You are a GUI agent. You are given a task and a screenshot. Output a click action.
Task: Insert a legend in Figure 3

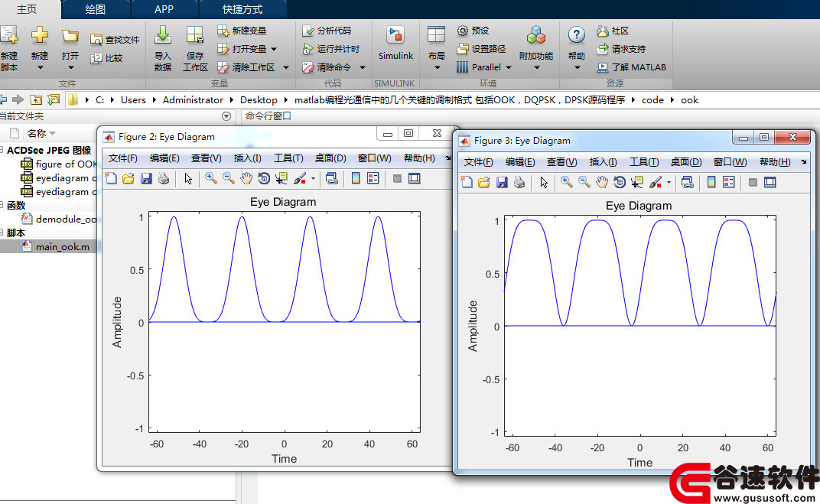coord(728,183)
